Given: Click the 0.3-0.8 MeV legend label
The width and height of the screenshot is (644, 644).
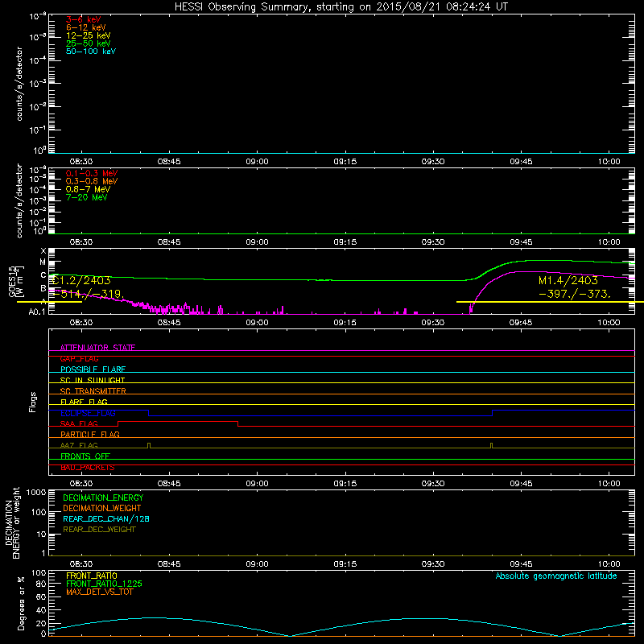Looking at the screenshot, I should point(92,181).
